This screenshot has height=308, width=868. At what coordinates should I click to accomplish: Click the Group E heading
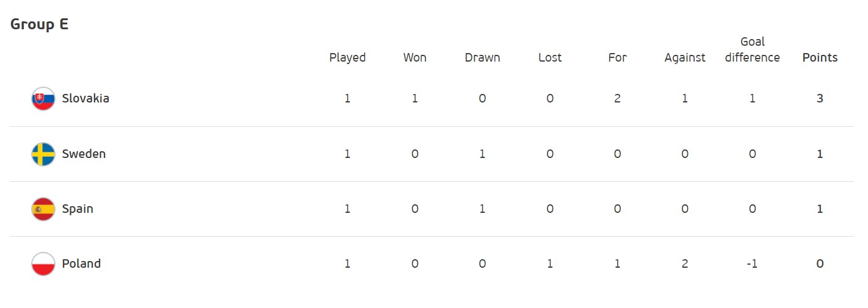40,24
